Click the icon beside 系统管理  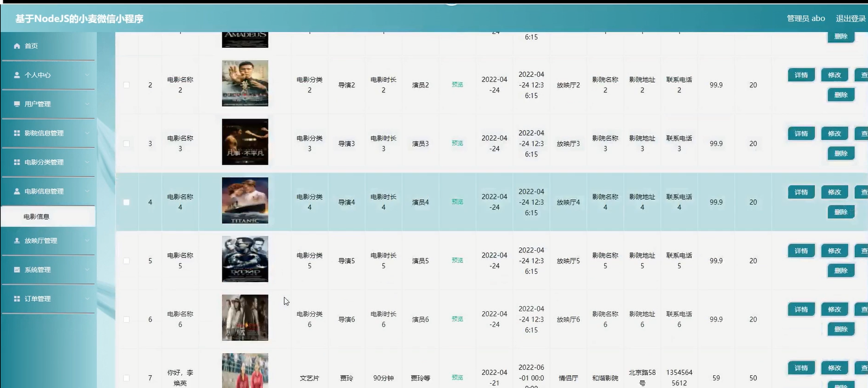[x=17, y=270]
